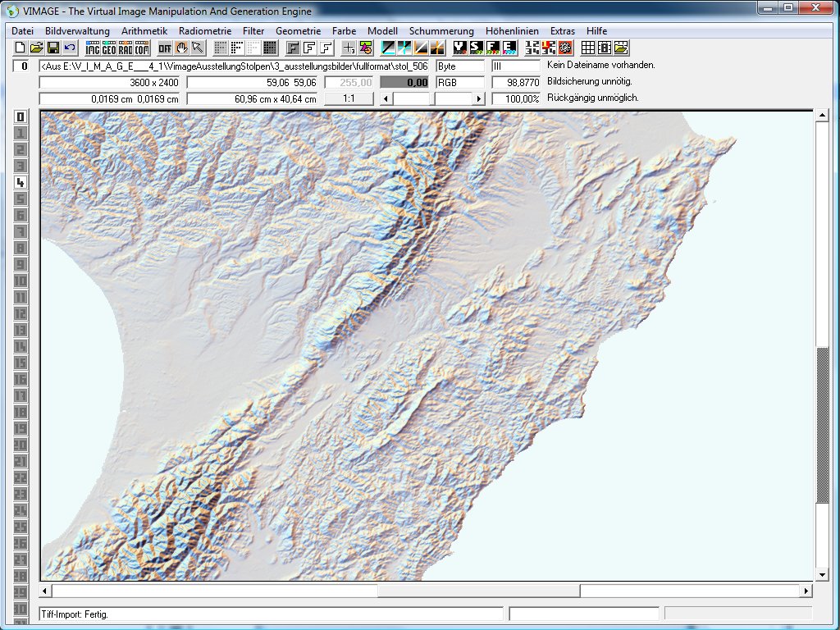Switch to image slot 4

pyautogui.click(x=21, y=183)
